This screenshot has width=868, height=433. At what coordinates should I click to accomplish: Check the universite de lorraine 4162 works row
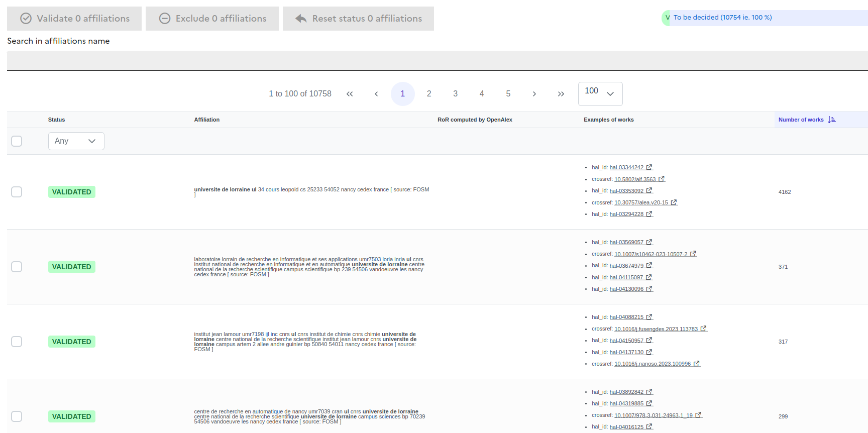pos(17,192)
